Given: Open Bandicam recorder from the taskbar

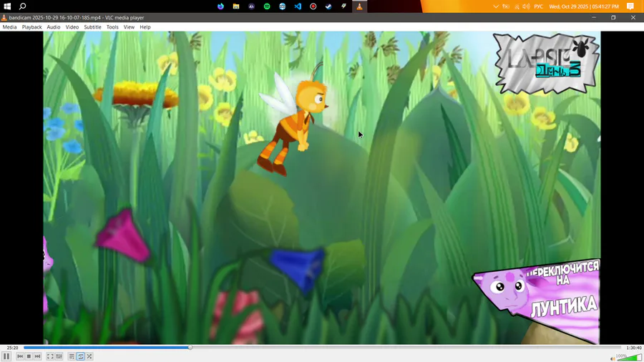Looking at the screenshot, I should (313, 6).
